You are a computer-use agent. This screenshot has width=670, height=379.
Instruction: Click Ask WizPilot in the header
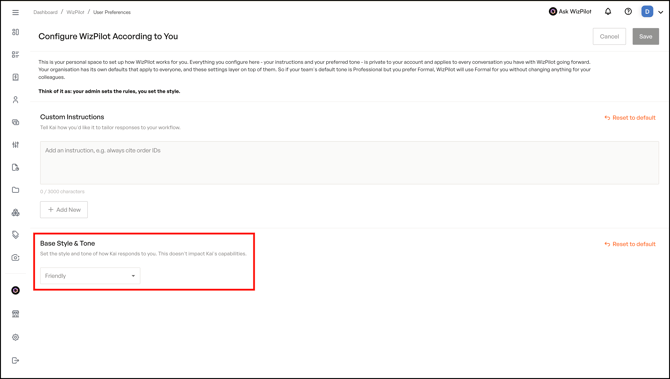click(570, 12)
